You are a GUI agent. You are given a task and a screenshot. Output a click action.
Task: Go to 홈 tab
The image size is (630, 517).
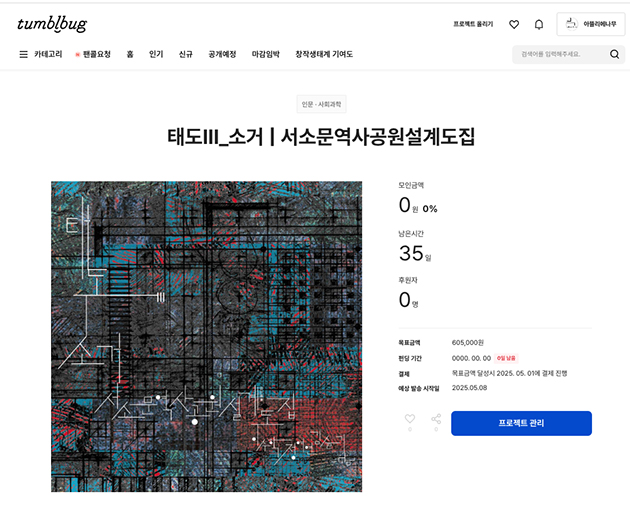click(x=130, y=54)
